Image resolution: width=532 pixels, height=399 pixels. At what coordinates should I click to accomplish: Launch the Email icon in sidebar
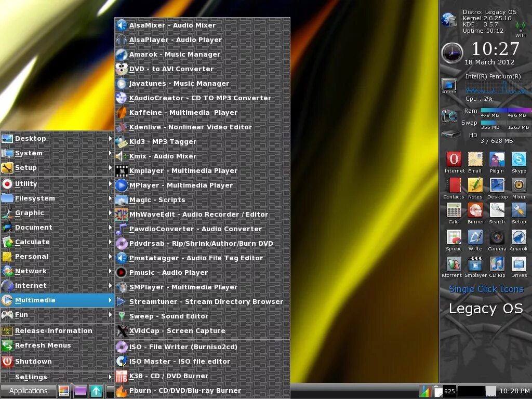475,159
